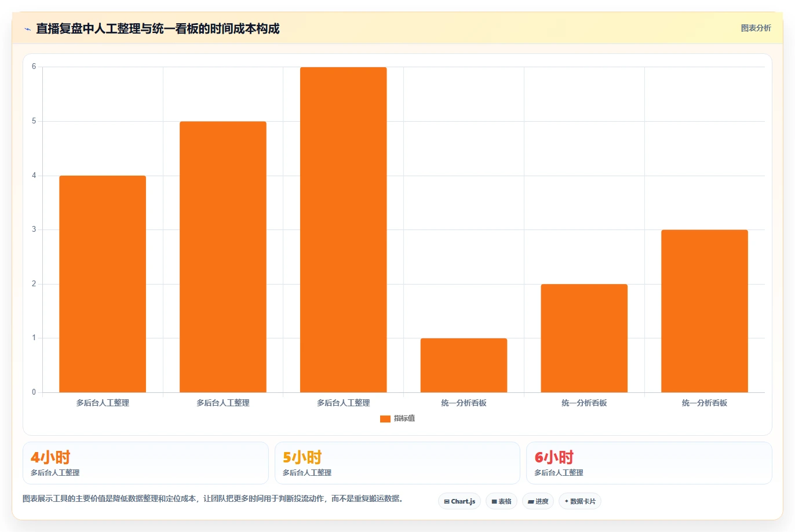Click the orange legend swatch for 指标值

(385, 419)
